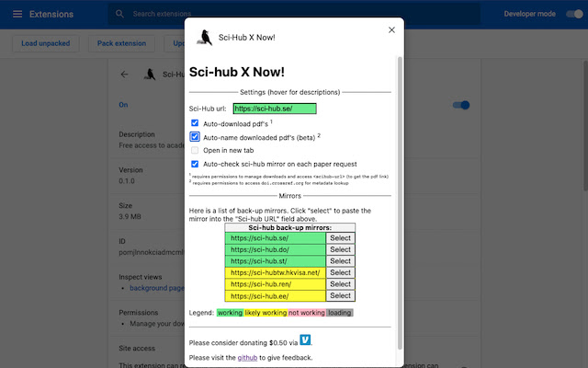The width and height of the screenshot is (588, 368).
Task: Click the popup vertical scrollbar
Action: [400, 202]
